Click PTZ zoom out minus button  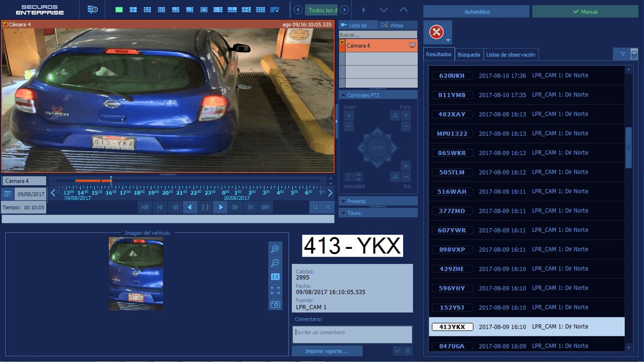[349, 127]
